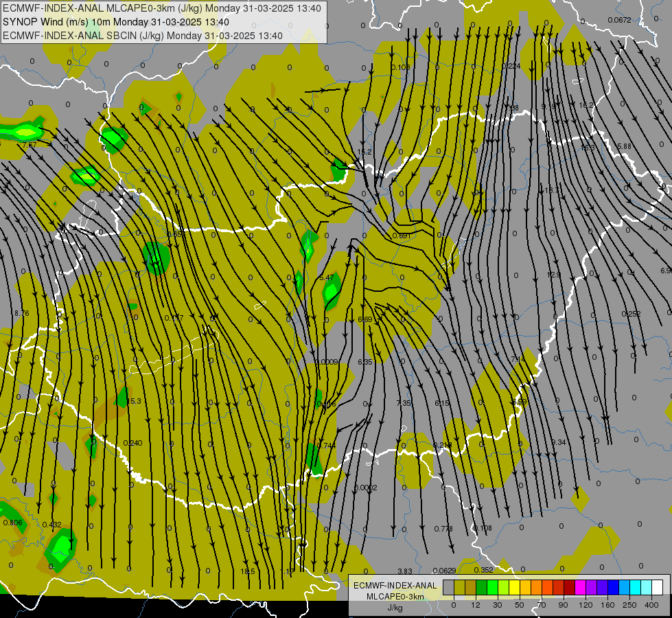Click the map value 8.76
The image size is (672, 618).
point(21,313)
